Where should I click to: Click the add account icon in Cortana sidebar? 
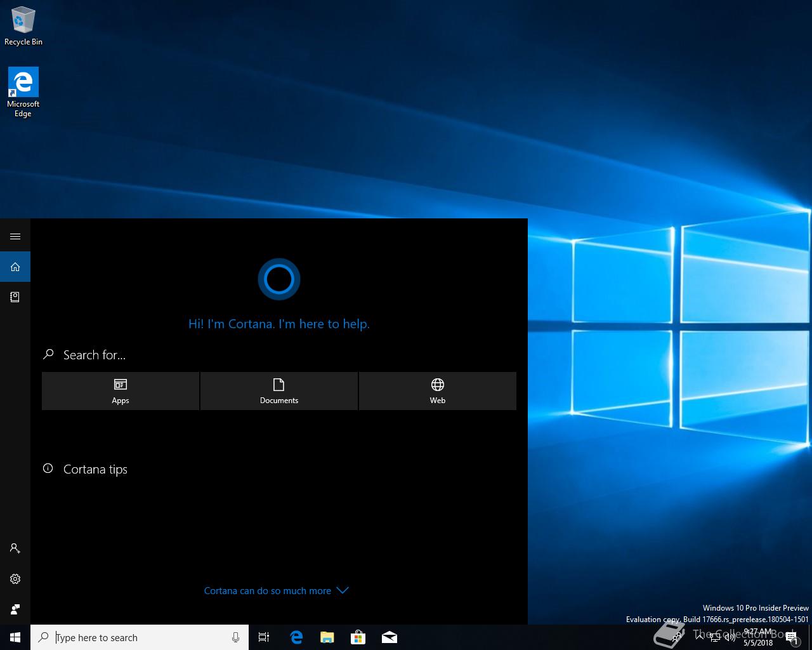click(x=15, y=548)
